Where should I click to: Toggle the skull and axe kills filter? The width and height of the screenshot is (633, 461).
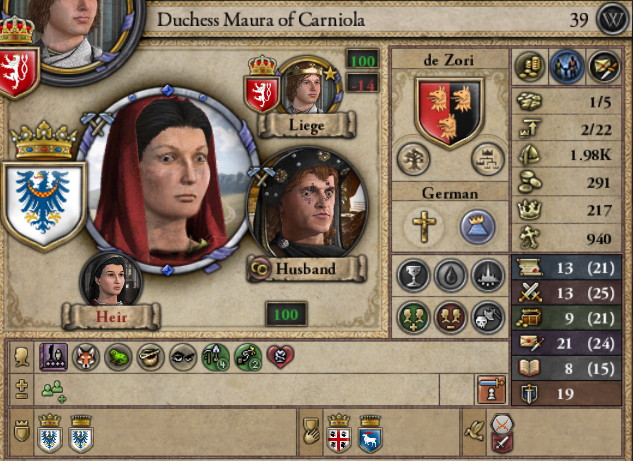tap(488, 317)
